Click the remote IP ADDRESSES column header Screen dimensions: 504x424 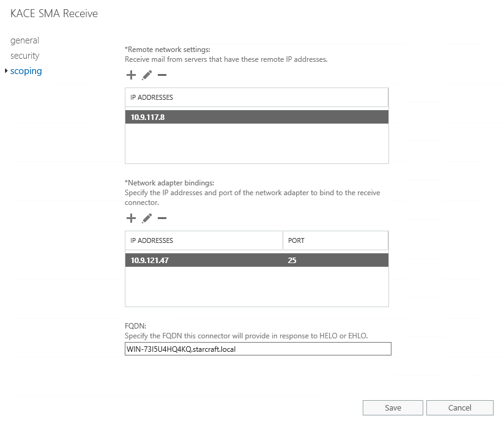coord(256,97)
